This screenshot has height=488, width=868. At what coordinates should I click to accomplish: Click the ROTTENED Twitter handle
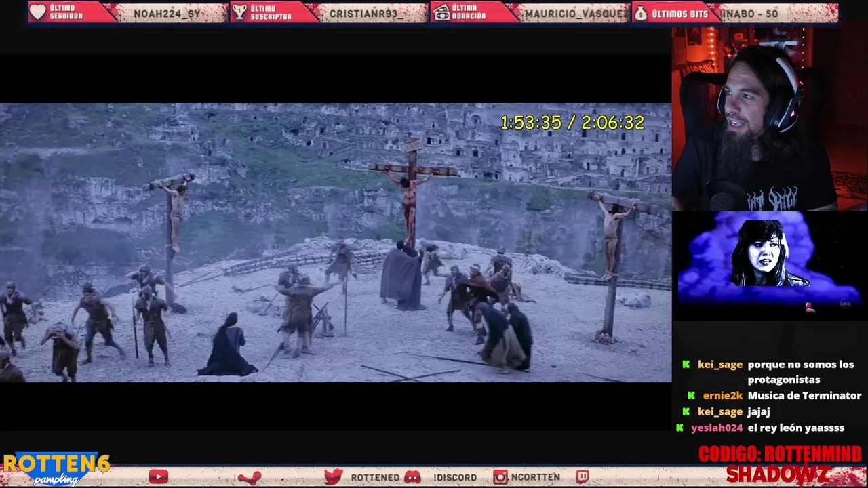(375, 478)
